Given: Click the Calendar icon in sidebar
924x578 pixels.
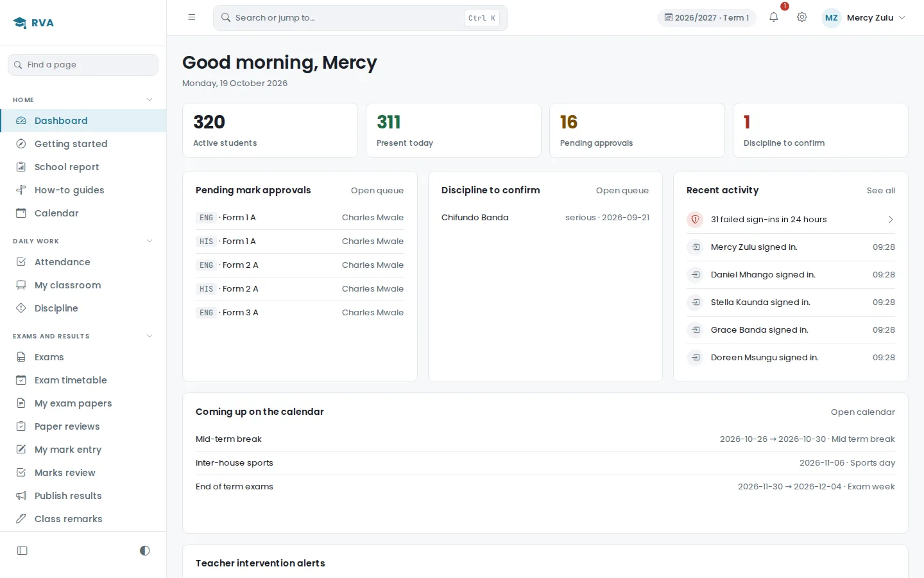Looking at the screenshot, I should click(x=21, y=213).
